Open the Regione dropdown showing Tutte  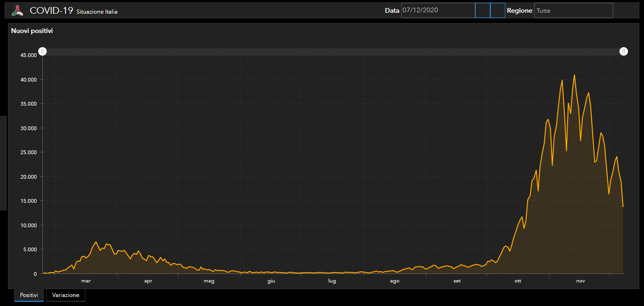pyautogui.click(x=573, y=10)
